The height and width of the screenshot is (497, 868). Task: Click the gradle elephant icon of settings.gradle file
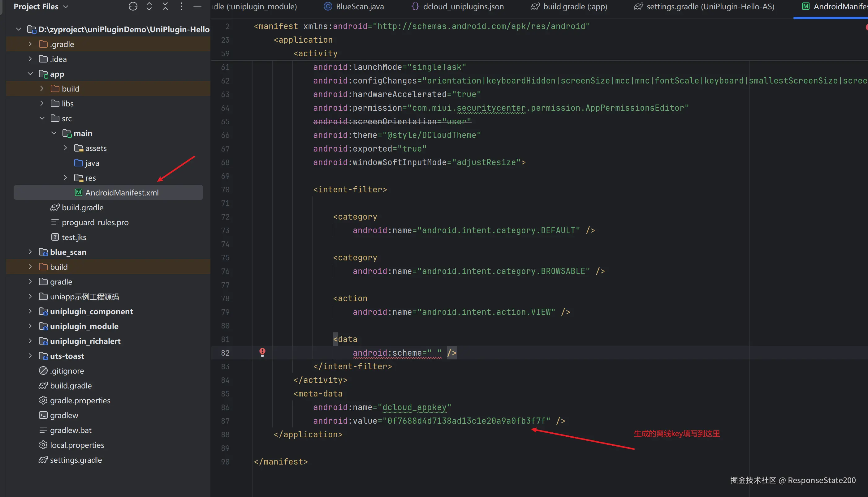43,460
